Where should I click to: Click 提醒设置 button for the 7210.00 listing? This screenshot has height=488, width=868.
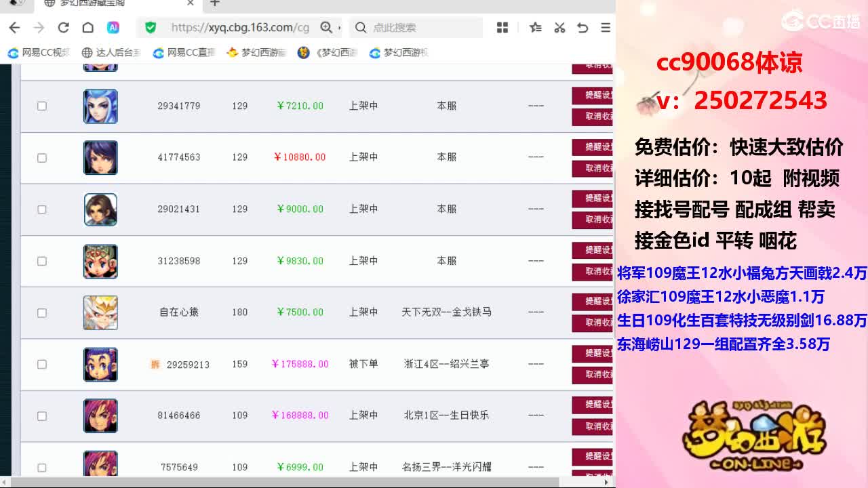coord(593,95)
